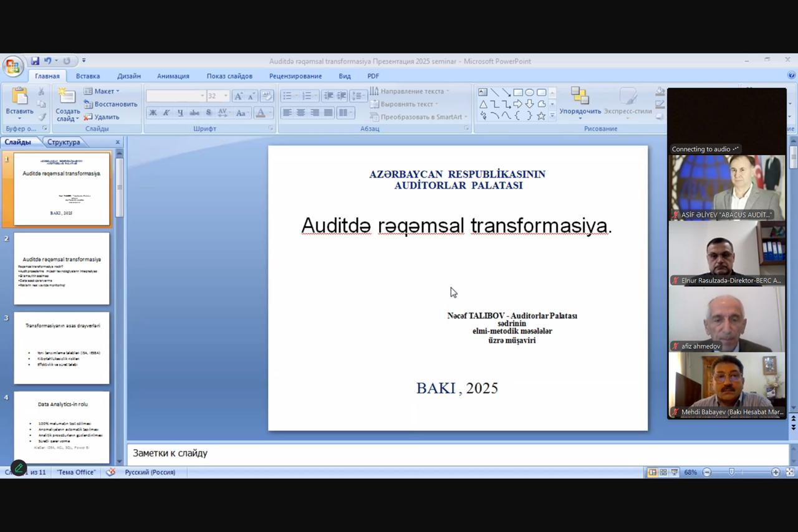Image resolution: width=798 pixels, height=532 pixels.
Task: Expand the Макет layout dropdown
Action: (102, 92)
